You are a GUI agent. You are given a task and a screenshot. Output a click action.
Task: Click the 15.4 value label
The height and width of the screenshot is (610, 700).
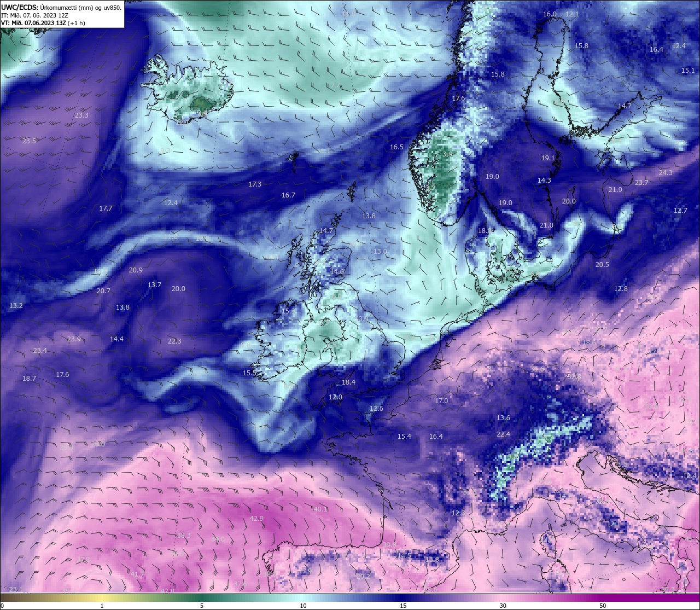404,436
